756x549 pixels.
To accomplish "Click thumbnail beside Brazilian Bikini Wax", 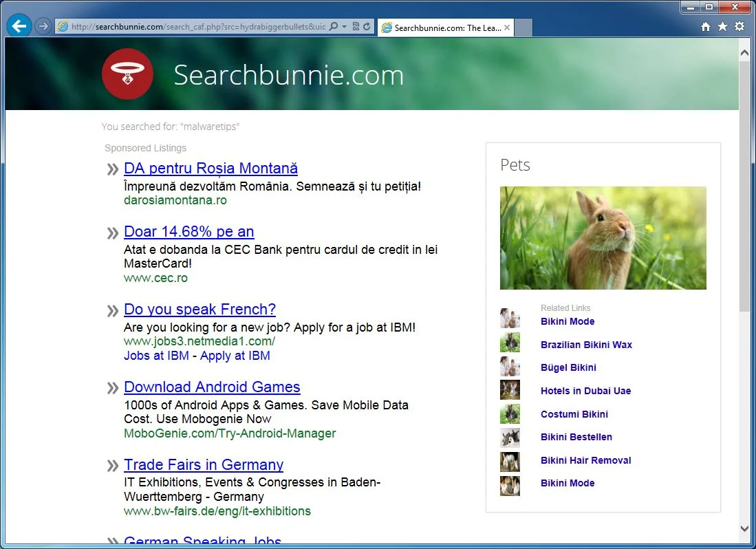I will pos(510,342).
